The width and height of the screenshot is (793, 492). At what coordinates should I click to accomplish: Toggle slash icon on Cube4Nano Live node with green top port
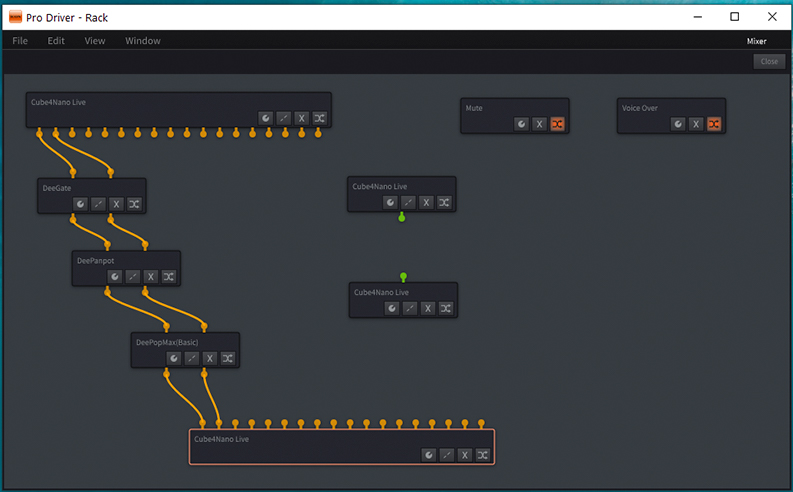(x=410, y=308)
